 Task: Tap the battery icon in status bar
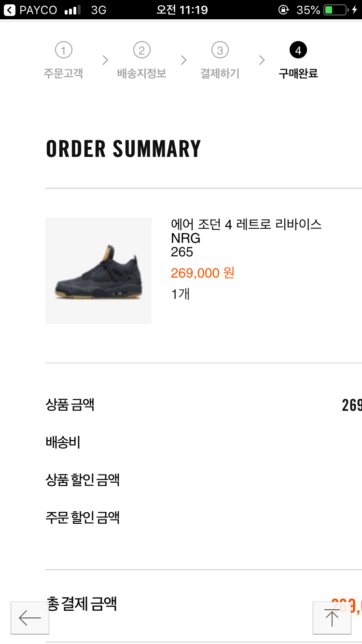(335, 10)
